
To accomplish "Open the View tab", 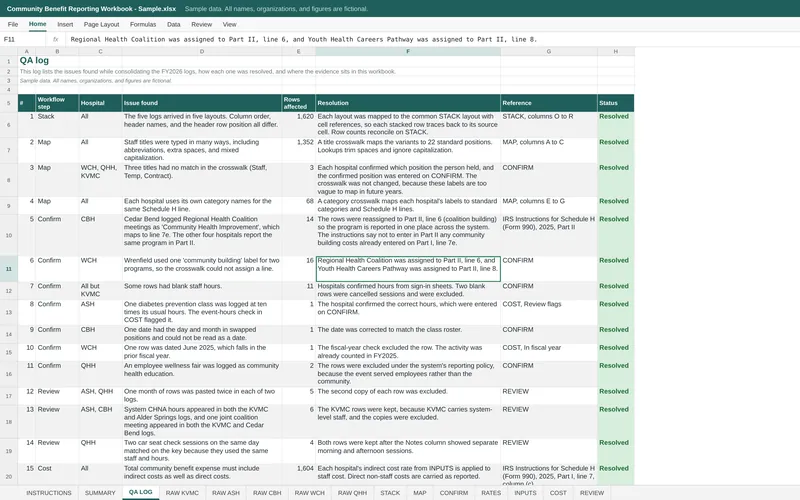I will (x=230, y=24).
